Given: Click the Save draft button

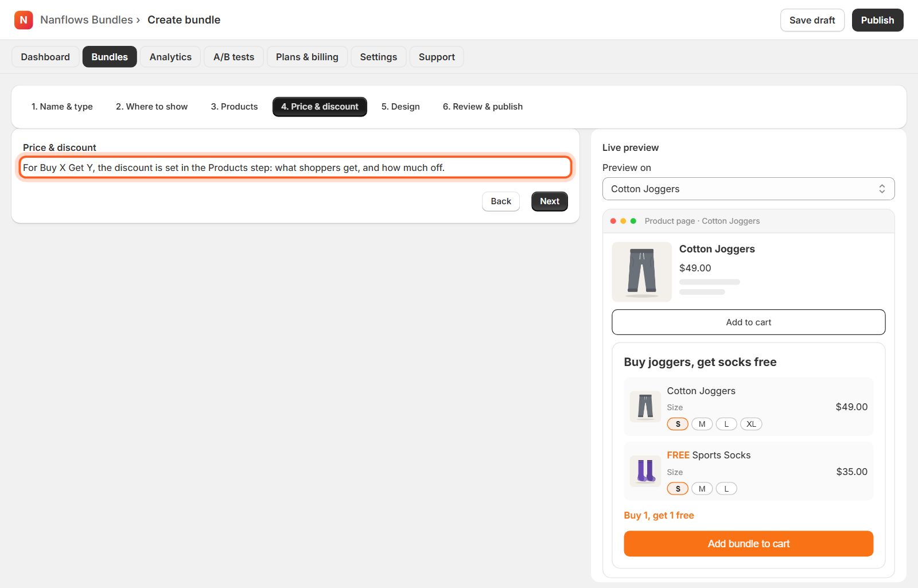Looking at the screenshot, I should pos(812,20).
